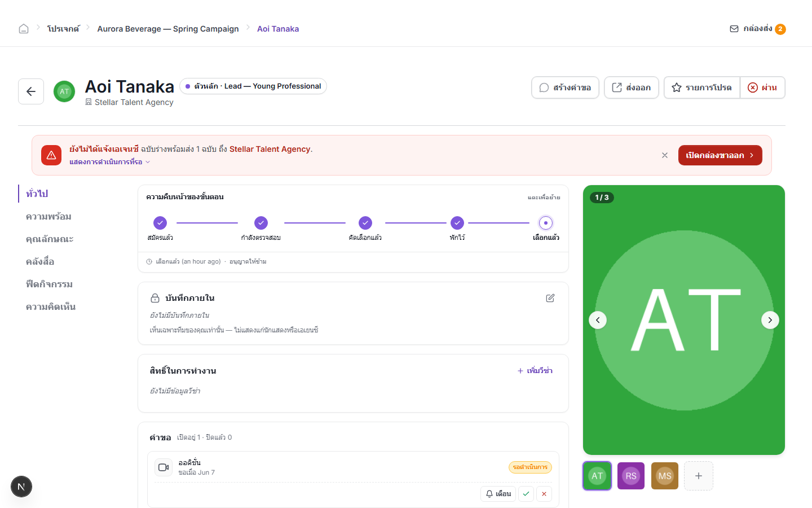Select the MS brown thumbnail
The image size is (812, 508).
[x=665, y=476]
